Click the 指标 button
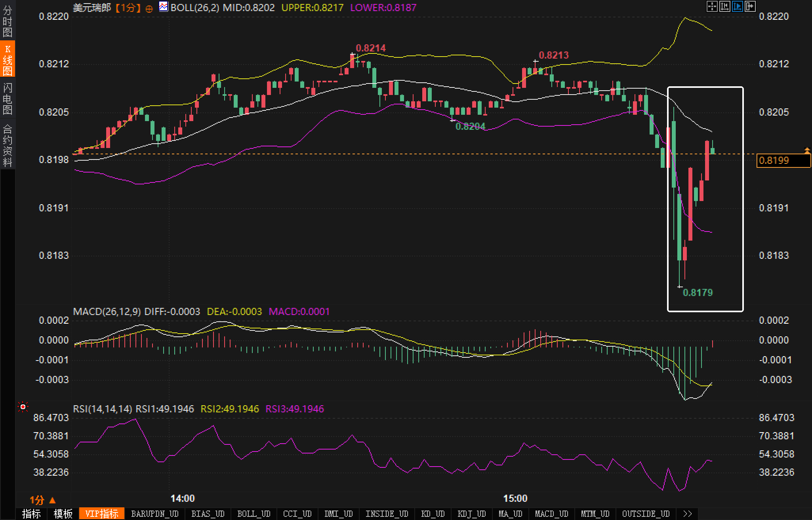The width and height of the screenshot is (812, 520). (x=31, y=514)
